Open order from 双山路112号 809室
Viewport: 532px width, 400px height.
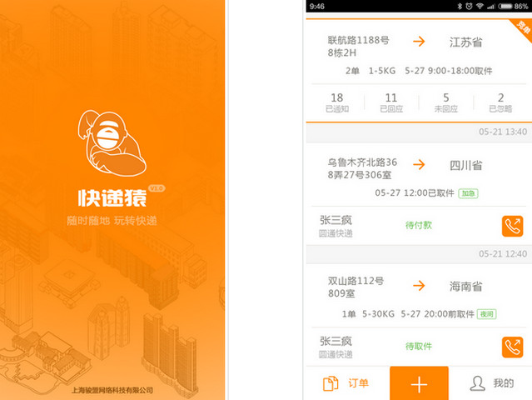tap(355, 287)
